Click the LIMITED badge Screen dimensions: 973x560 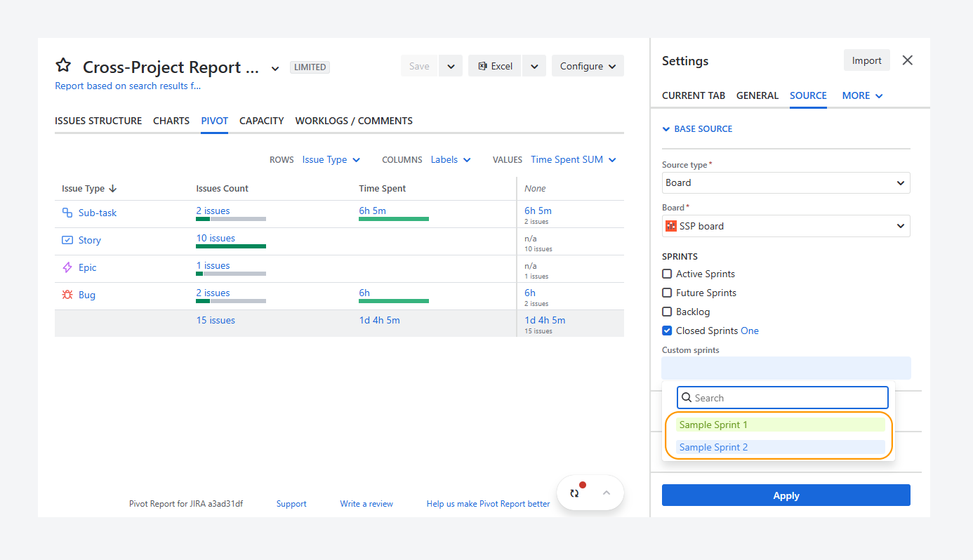tap(310, 67)
